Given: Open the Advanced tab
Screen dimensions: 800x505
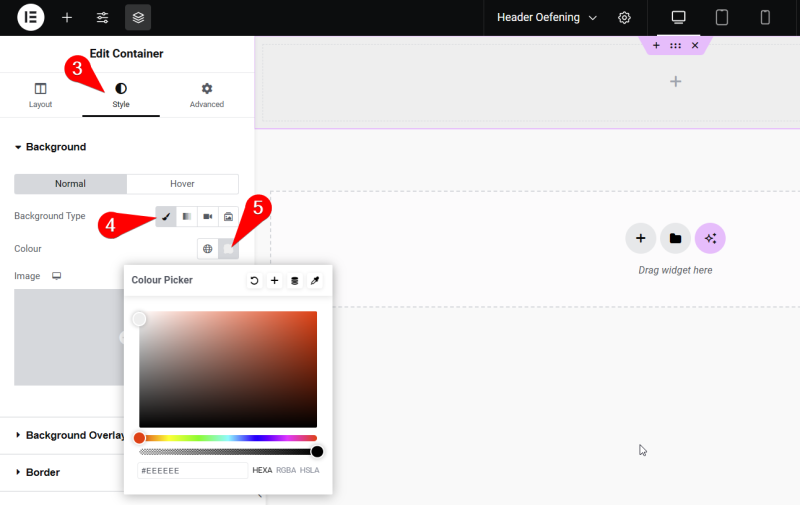Looking at the screenshot, I should 207,95.
